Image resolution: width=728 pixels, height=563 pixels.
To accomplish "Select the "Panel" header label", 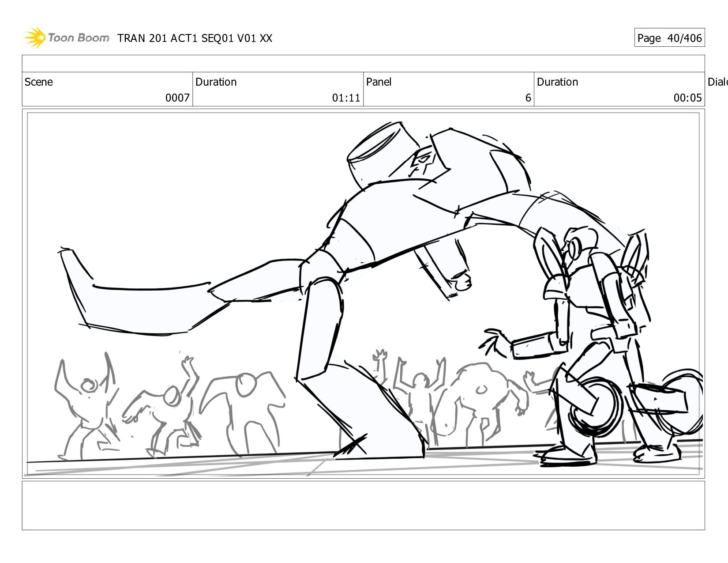I will click(379, 82).
